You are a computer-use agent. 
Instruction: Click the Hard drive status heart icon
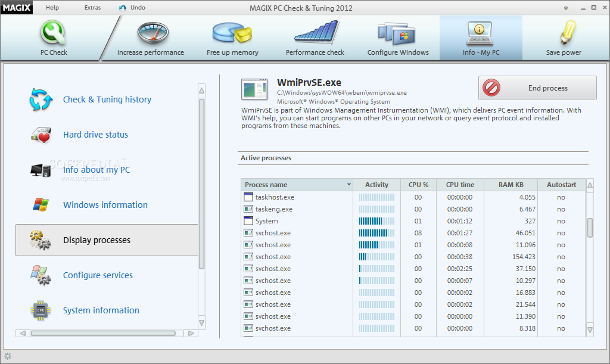tap(41, 135)
